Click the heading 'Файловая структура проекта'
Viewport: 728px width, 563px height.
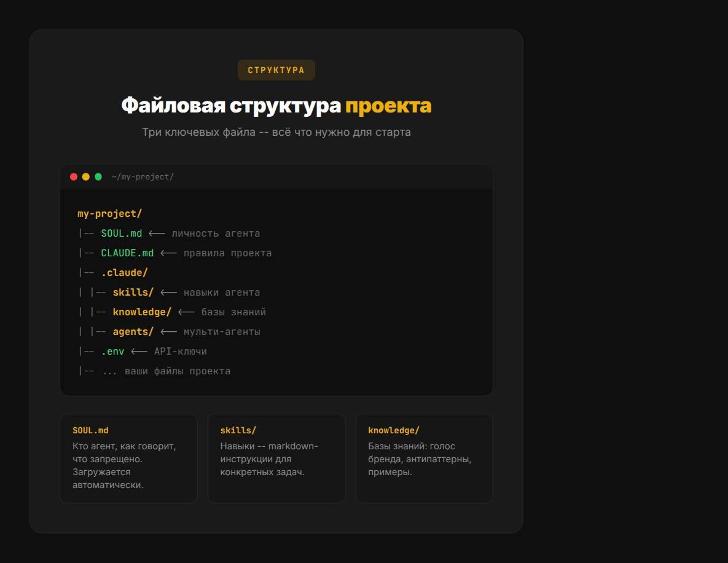(276, 104)
